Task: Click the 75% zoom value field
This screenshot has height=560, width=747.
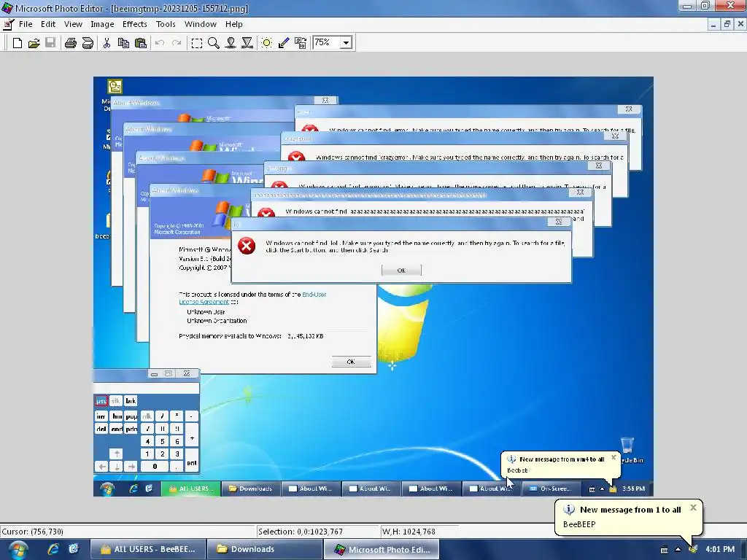Action: (x=327, y=43)
